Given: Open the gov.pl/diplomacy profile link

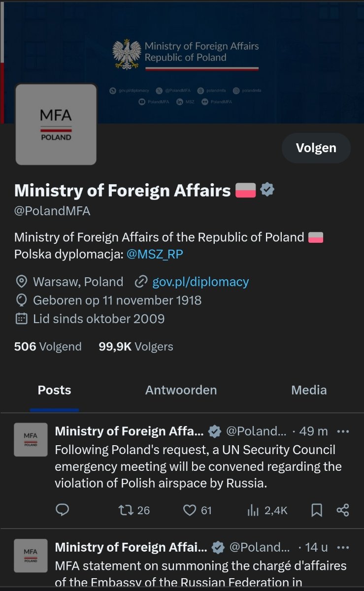Looking at the screenshot, I should point(200,282).
